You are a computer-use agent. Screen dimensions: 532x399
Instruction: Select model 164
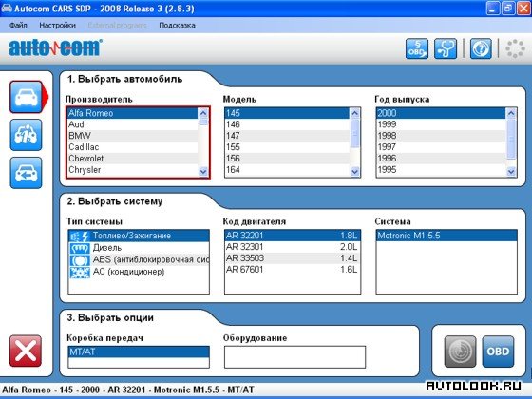[287, 170]
